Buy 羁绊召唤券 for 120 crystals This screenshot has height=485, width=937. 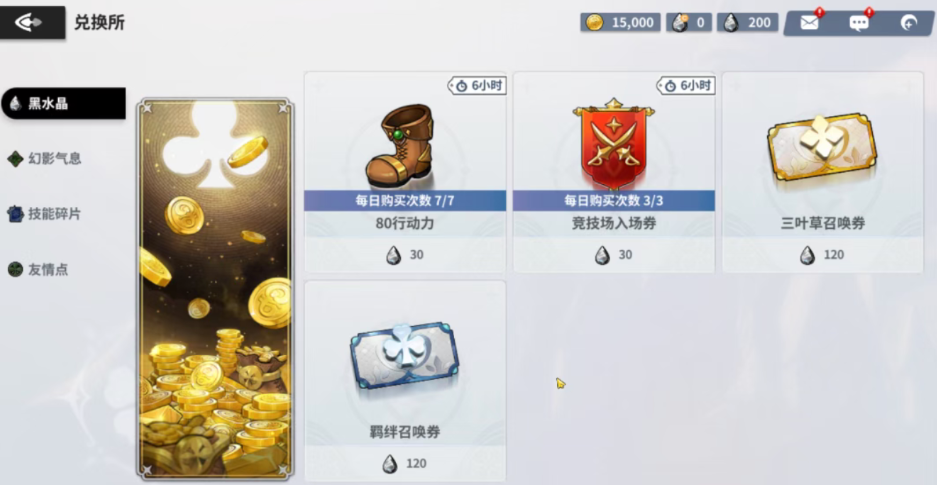405,463
